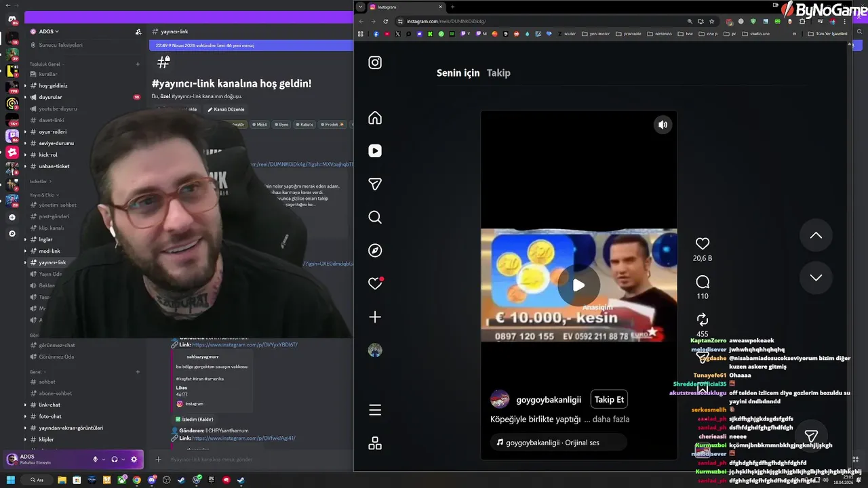Bookmark this page with the star icon
The width and height of the screenshot is (868, 488).
point(711,21)
